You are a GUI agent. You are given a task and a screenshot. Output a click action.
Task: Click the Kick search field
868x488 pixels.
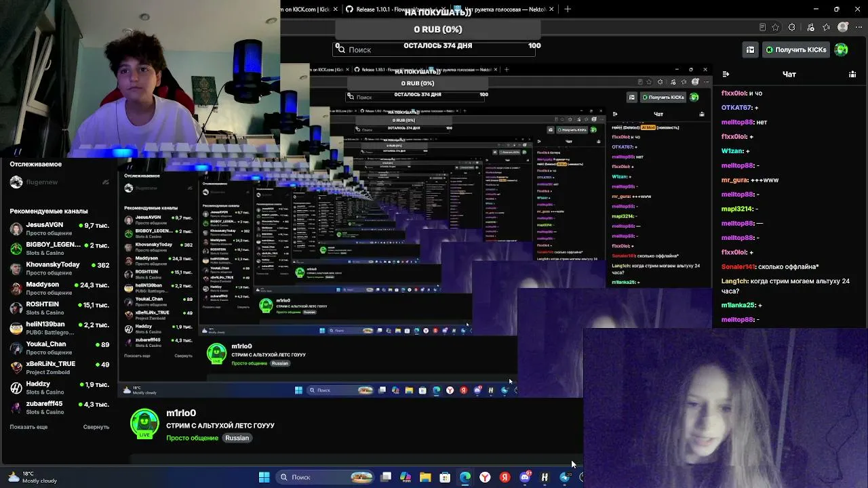[434, 49]
